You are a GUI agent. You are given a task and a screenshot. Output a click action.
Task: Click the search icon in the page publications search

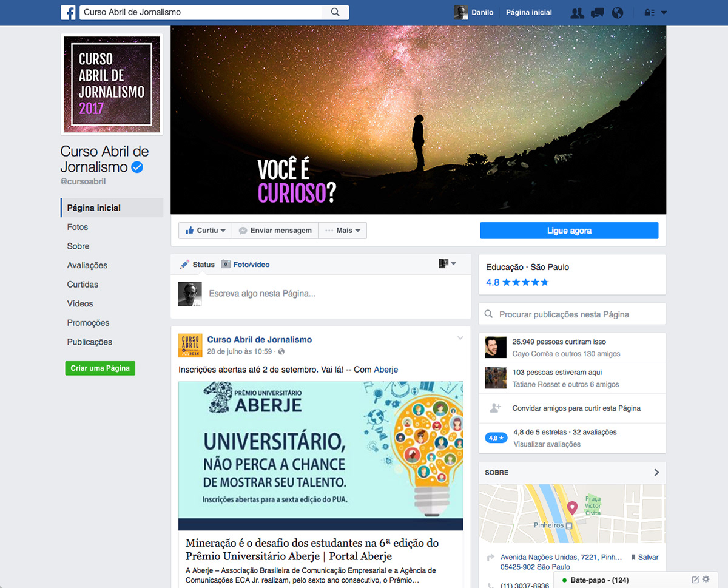(x=489, y=314)
